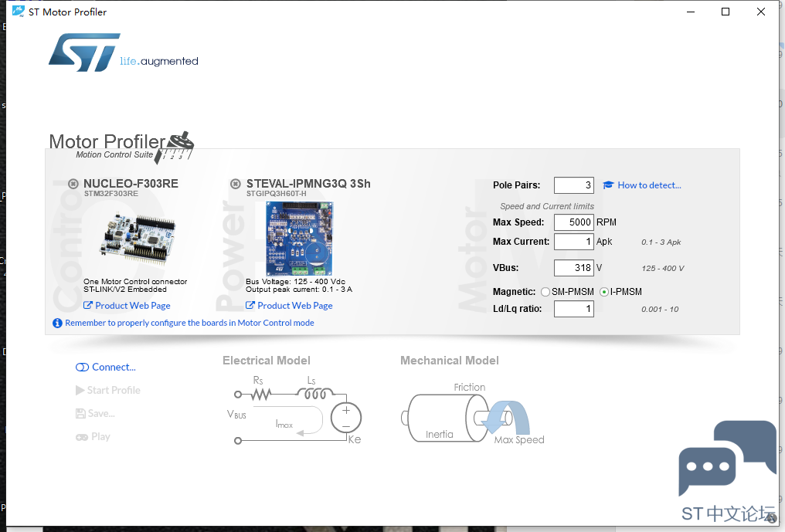
Task: Click the info icon next to the Motor Control mode reminder
Action: coord(57,323)
